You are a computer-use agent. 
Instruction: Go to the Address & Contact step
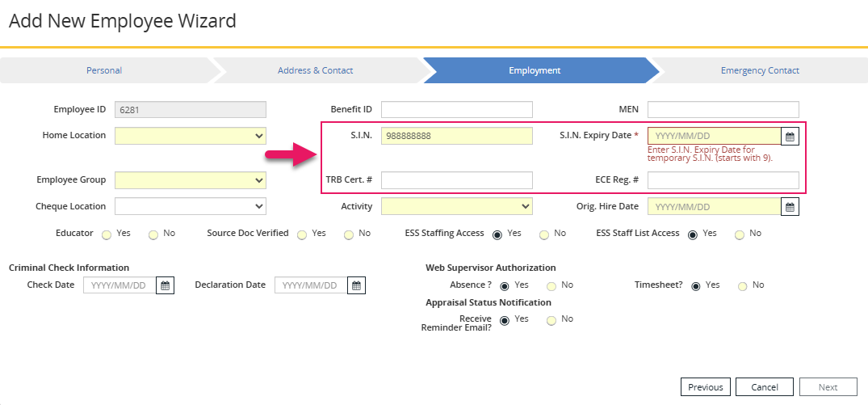tap(316, 70)
